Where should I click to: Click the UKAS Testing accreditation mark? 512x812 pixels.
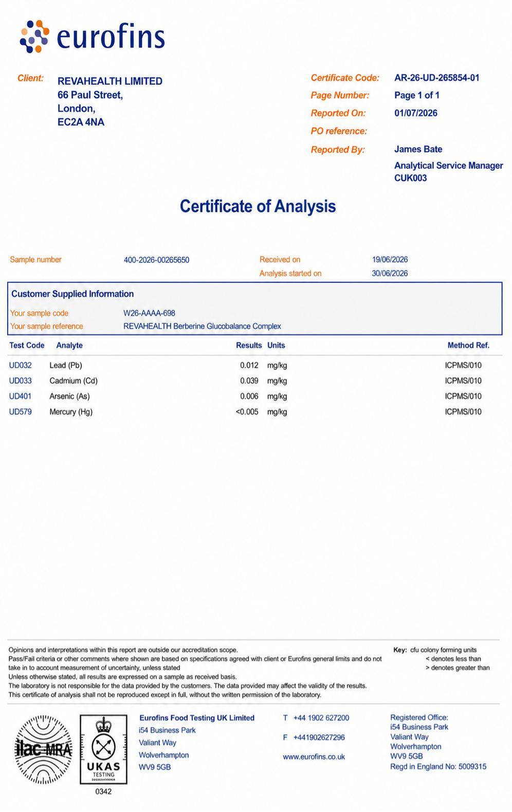click(x=103, y=749)
